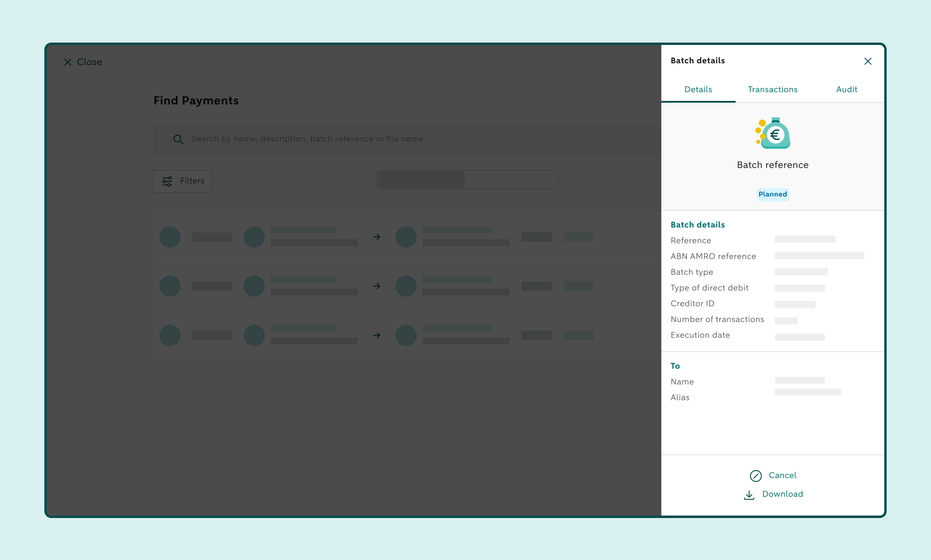Image resolution: width=931 pixels, height=560 pixels.
Task: Click the Find Payments heading
Action: pyautogui.click(x=196, y=101)
